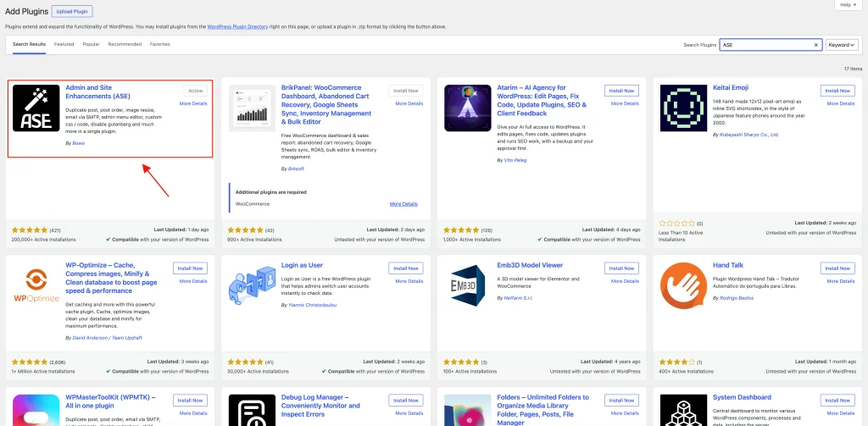The width and height of the screenshot is (868, 426).
Task: Open author link Rodrigo Bastos
Action: pos(737,298)
